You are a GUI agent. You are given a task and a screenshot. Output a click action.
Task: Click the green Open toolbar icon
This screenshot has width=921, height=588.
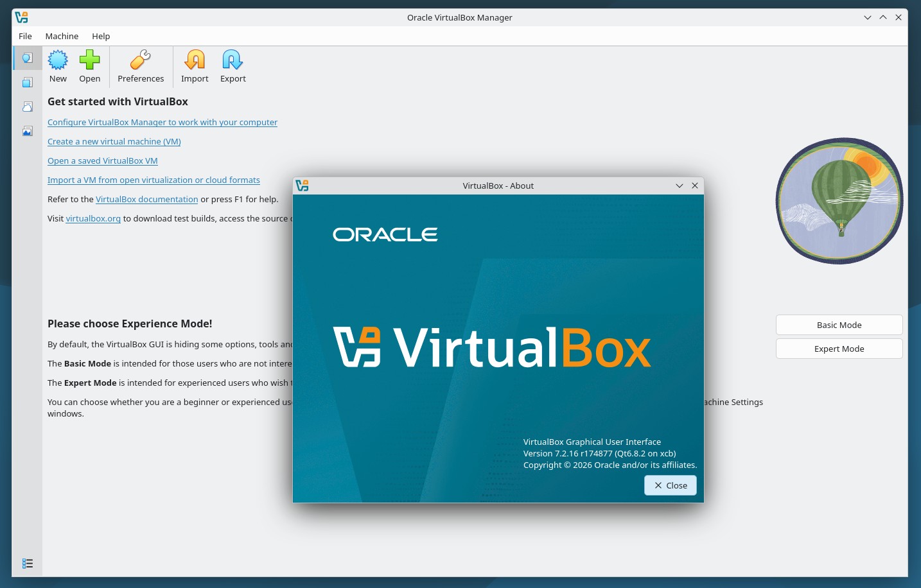[x=90, y=67]
